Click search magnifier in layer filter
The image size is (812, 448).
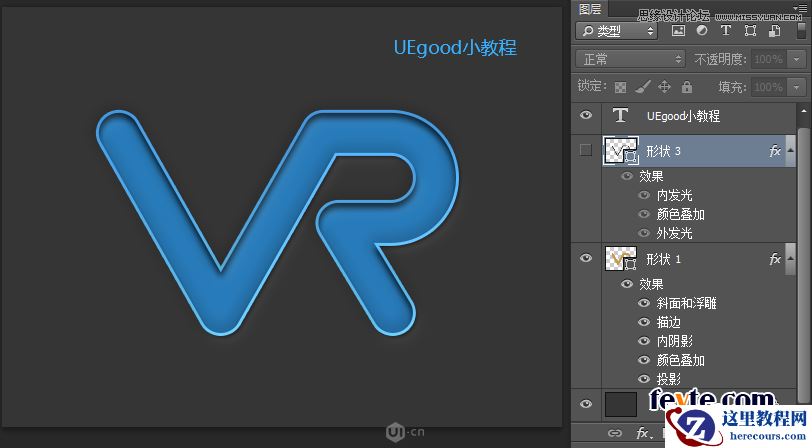tap(587, 31)
